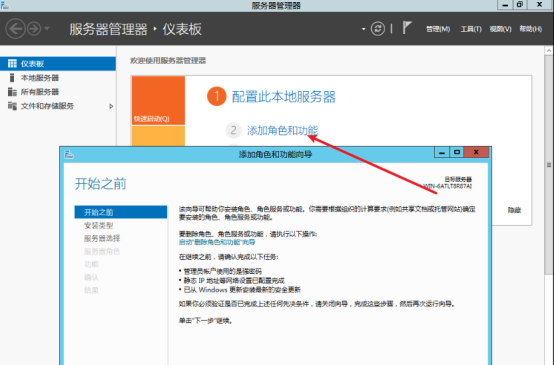Close the 添加角色和功能向导 window

[x=476, y=152]
